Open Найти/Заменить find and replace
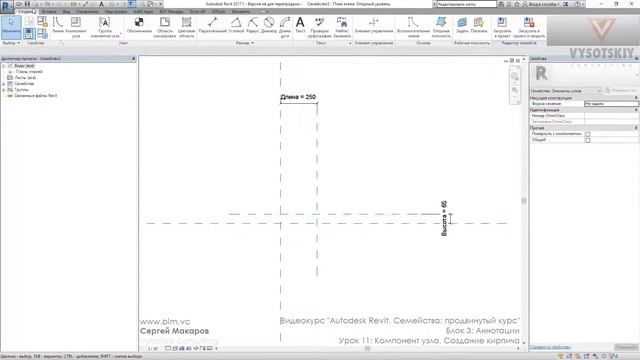The width and height of the screenshot is (640, 360). click(x=342, y=27)
